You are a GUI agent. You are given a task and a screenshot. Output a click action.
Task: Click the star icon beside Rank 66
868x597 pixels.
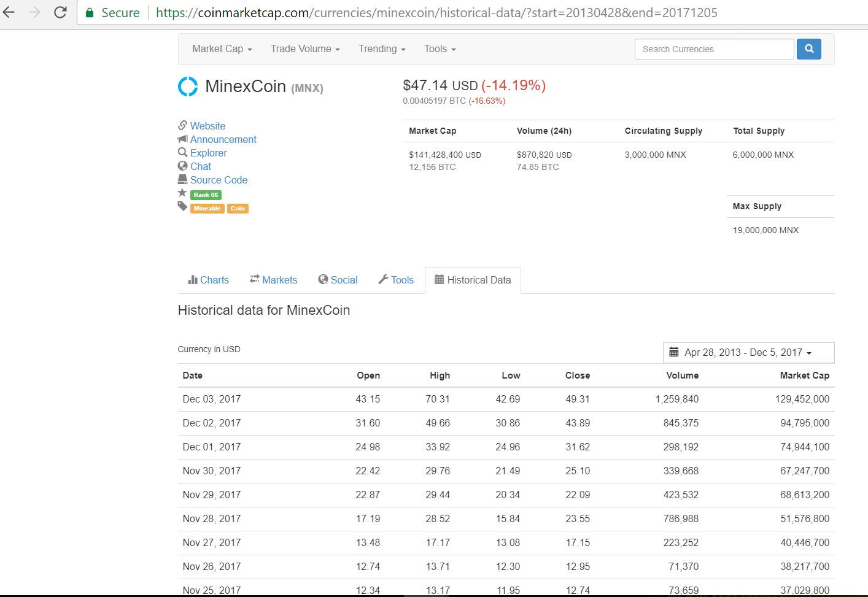(182, 193)
